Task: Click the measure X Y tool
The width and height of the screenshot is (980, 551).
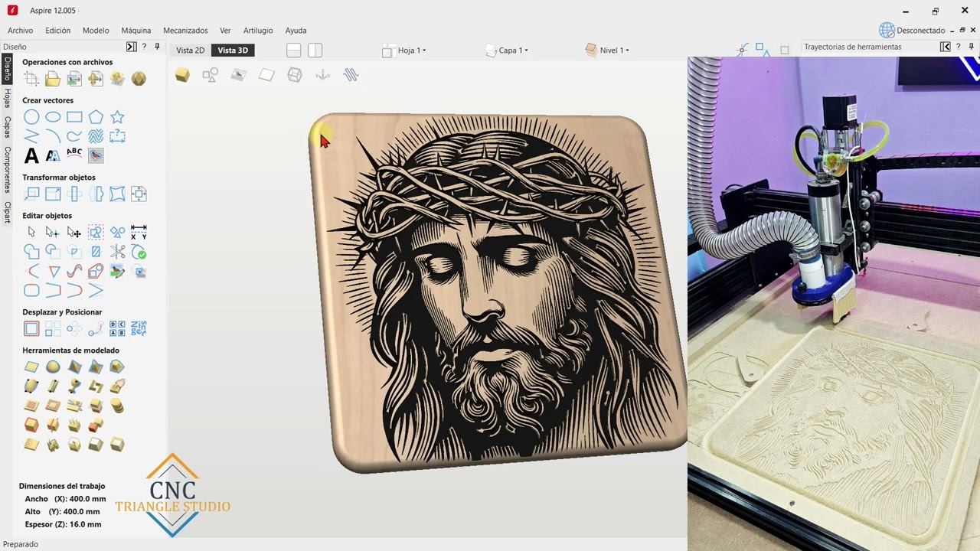Action: (x=139, y=232)
